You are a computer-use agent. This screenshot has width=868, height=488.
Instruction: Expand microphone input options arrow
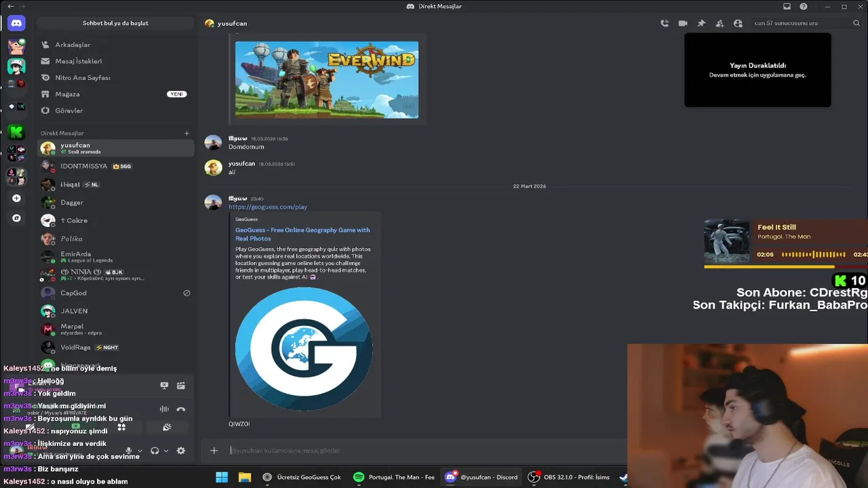[x=140, y=451]
